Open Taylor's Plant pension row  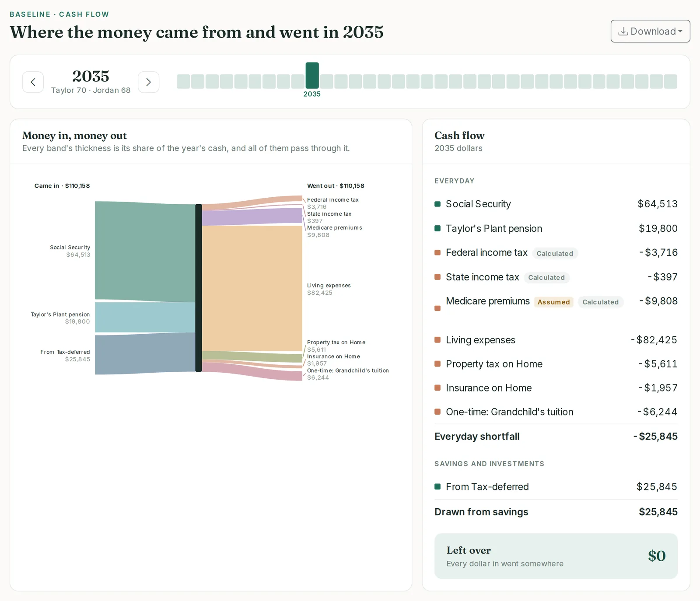pos(556,228)
